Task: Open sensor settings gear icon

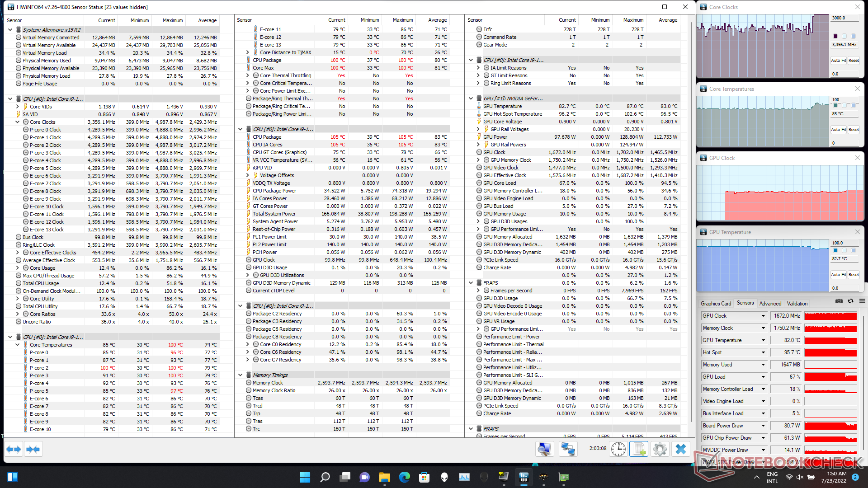Action: 660,449
